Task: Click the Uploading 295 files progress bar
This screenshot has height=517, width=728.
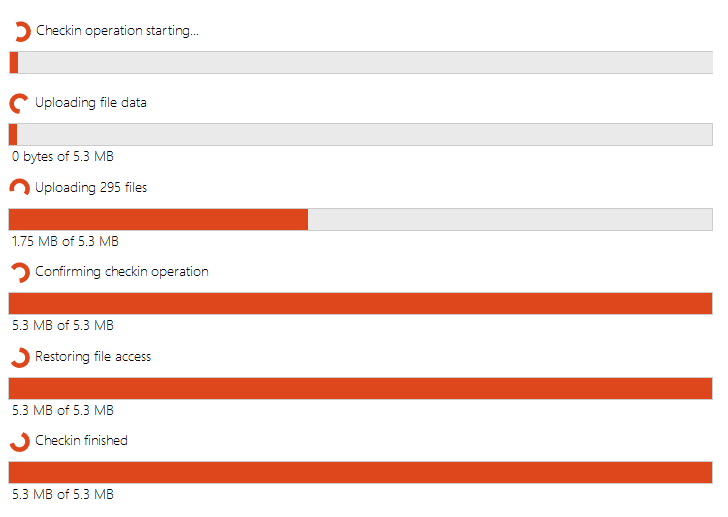Action: [360, 219]
